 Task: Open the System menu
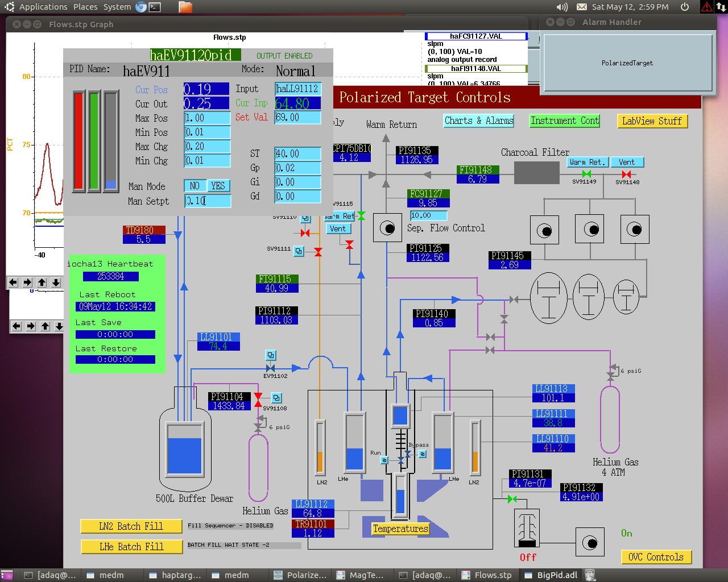tap(117, 7)
